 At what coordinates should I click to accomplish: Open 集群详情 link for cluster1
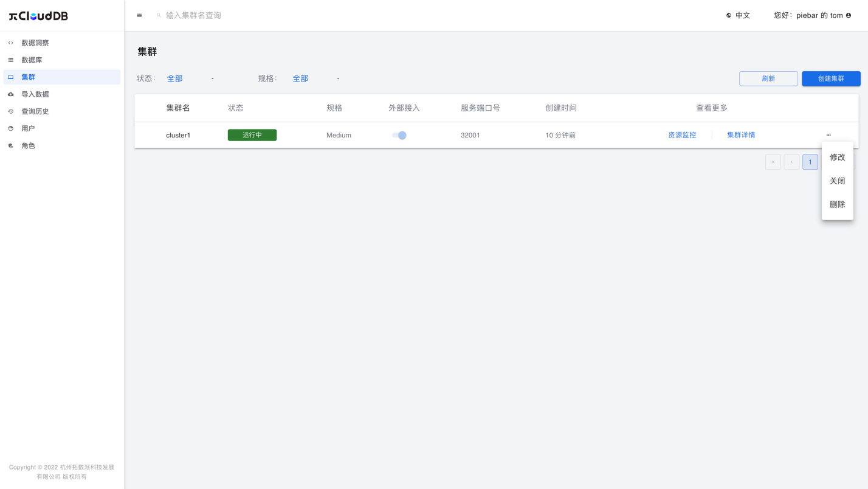point(741,135)
